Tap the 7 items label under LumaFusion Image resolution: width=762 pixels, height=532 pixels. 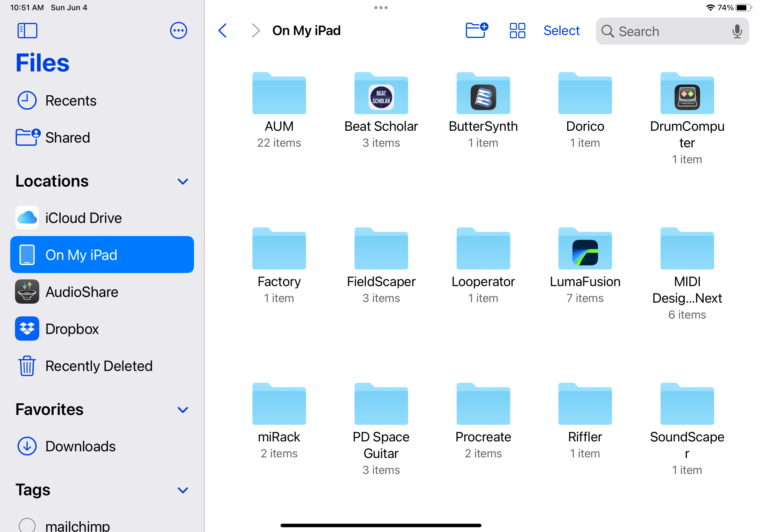pos(585,298)
